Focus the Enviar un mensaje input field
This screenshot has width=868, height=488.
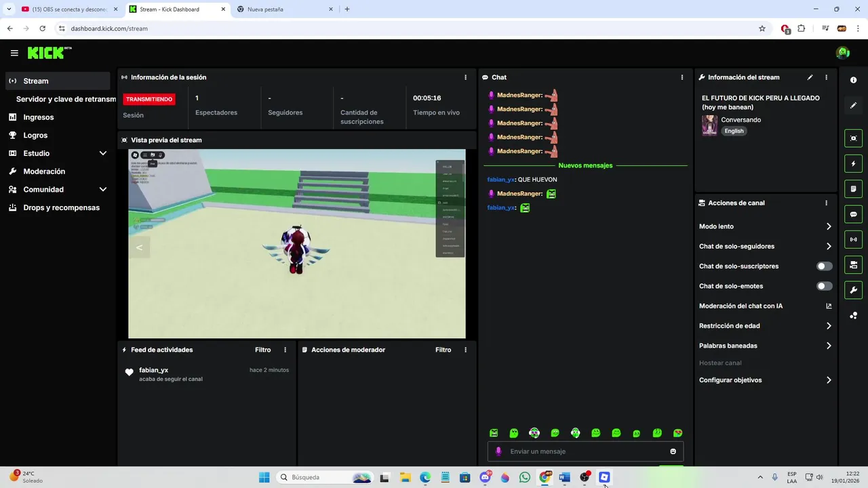[x=587, y=451]
